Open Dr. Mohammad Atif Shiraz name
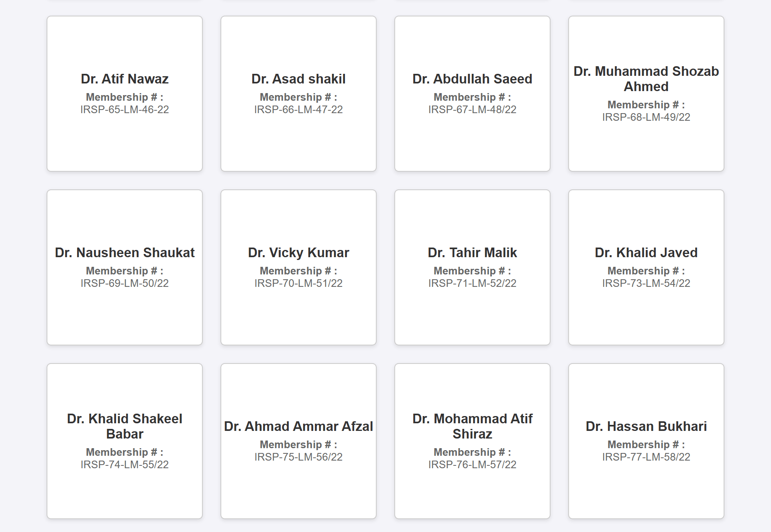Screen dimensions: 771x532 click(472, 426)
